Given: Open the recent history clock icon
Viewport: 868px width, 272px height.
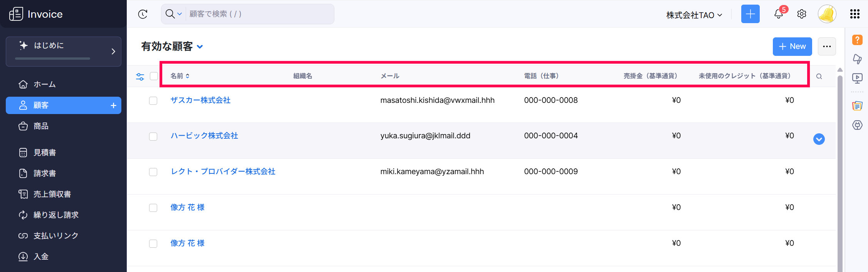Looking at the screenshot, I should point(143,14).
